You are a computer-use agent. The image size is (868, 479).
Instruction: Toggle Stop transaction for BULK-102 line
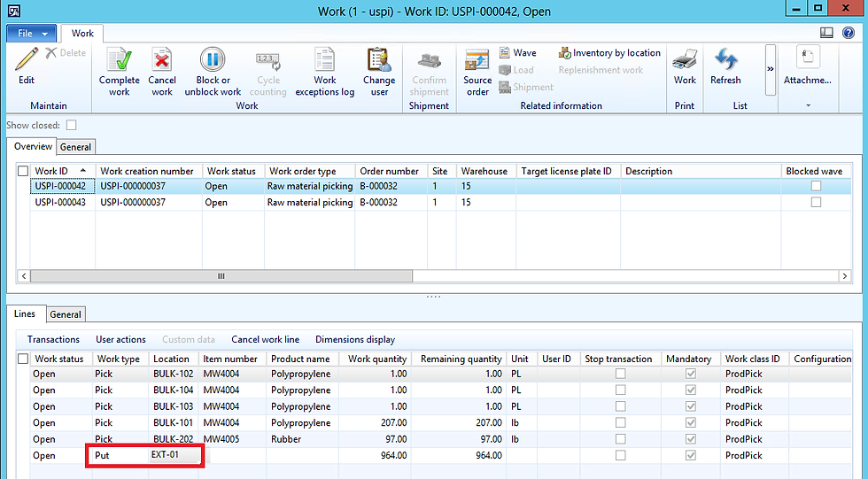621,374
